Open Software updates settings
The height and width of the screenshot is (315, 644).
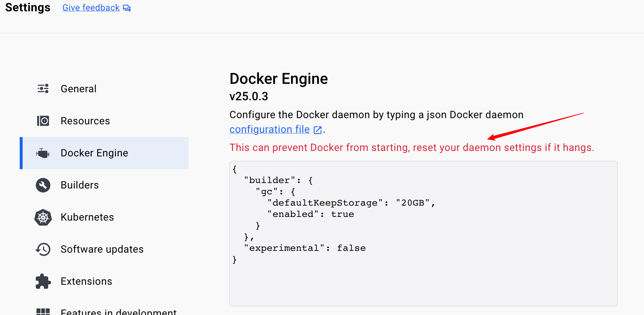(x=102, y=249)
